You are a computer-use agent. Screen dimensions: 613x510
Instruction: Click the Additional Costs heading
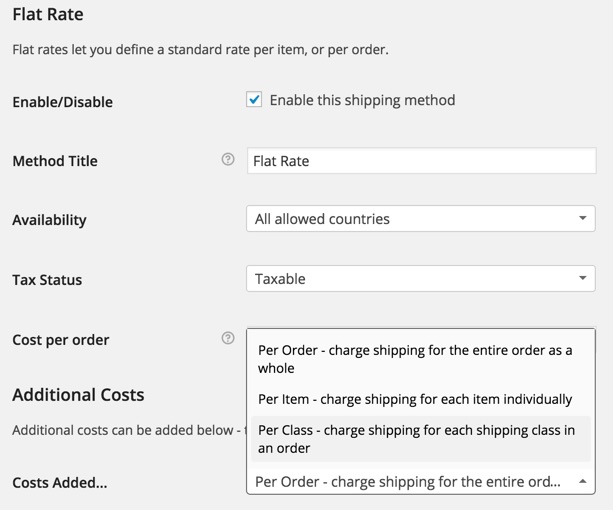point(78,395)
